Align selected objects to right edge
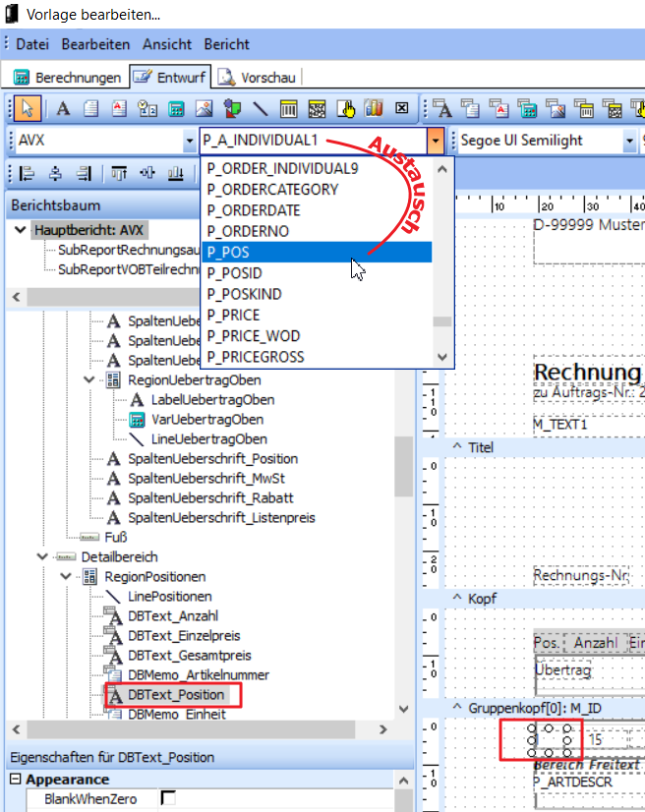 pos(84,173)
